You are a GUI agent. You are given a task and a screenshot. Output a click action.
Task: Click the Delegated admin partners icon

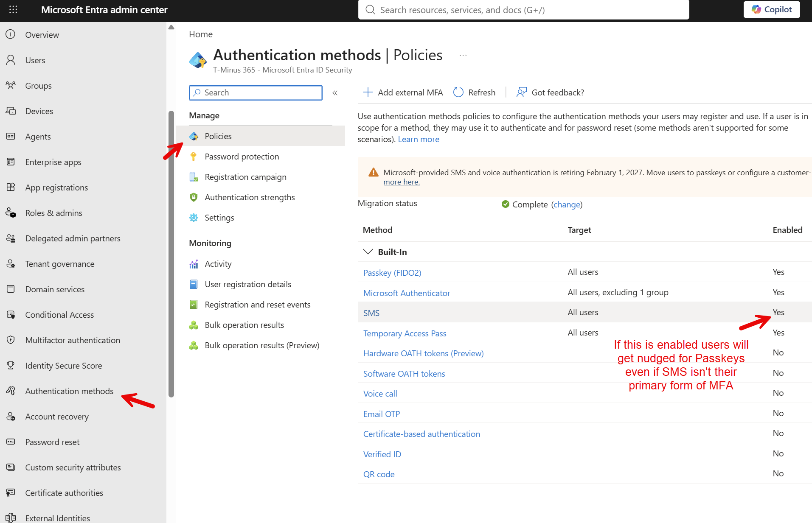11,238
